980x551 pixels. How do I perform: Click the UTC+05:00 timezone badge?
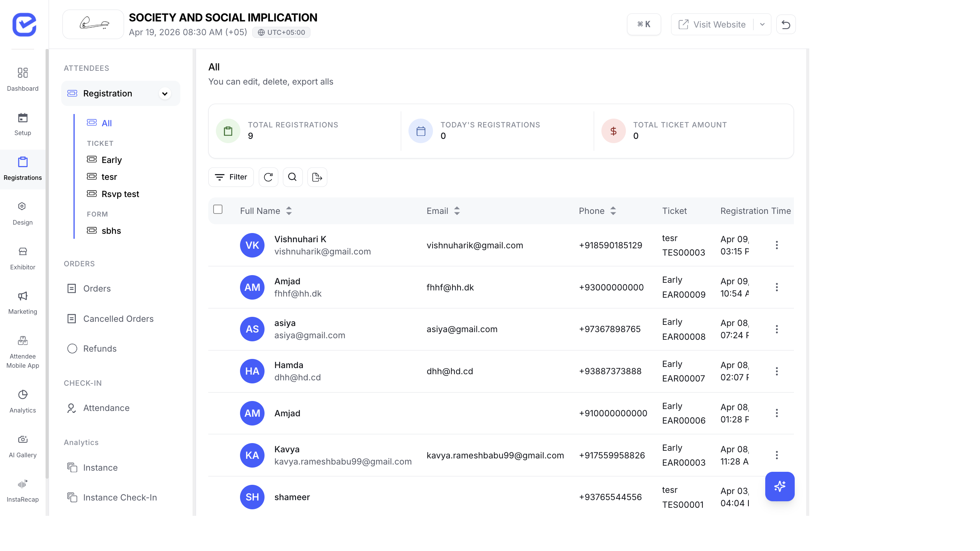281,33
